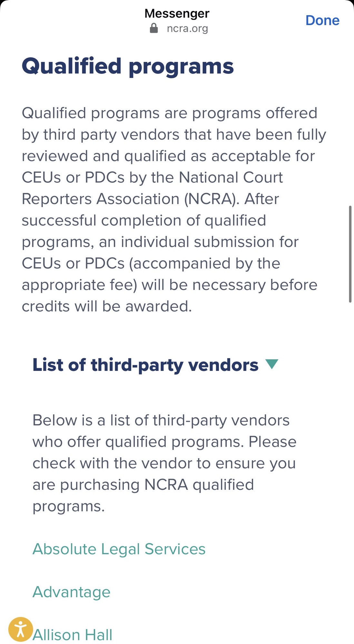This screenshot has width=354, height=644.
Task: Open the Absolute Legal Services link
Action: 119,548
